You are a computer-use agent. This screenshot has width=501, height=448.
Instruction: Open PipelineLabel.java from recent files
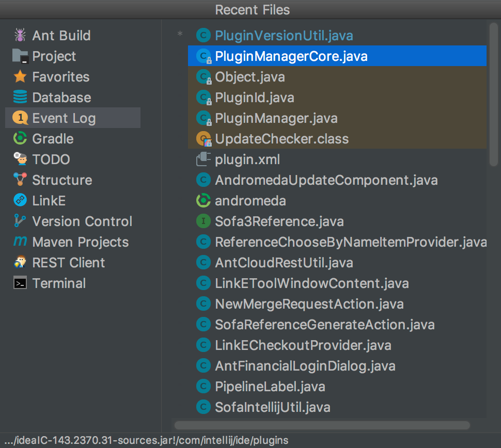pyautogui.click(x=337, y=386)
